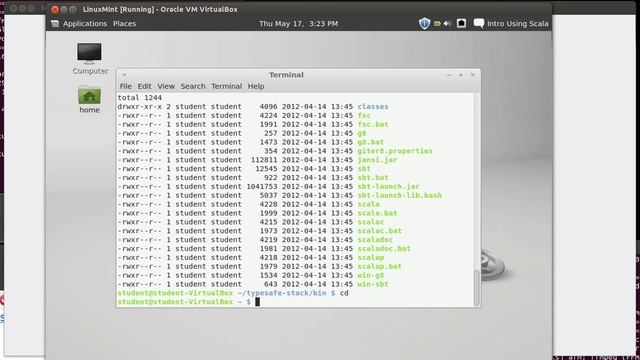Screen dimensions: 640x360
Task: Click the update shield tray icon
Action: [x=424, y=24]
